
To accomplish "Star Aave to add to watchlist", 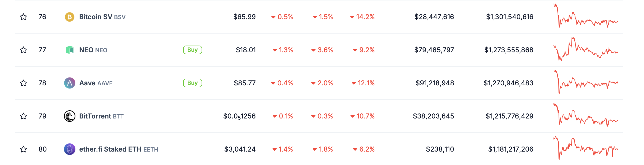I will click(23, 83).
